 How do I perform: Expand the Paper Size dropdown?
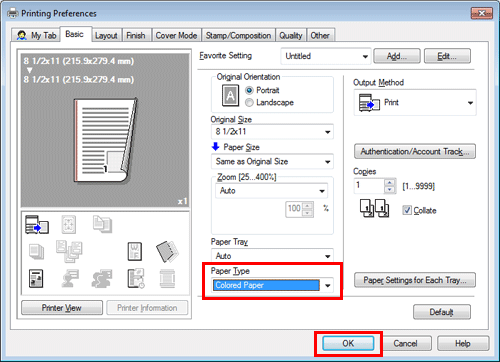(x=272, y=162)
